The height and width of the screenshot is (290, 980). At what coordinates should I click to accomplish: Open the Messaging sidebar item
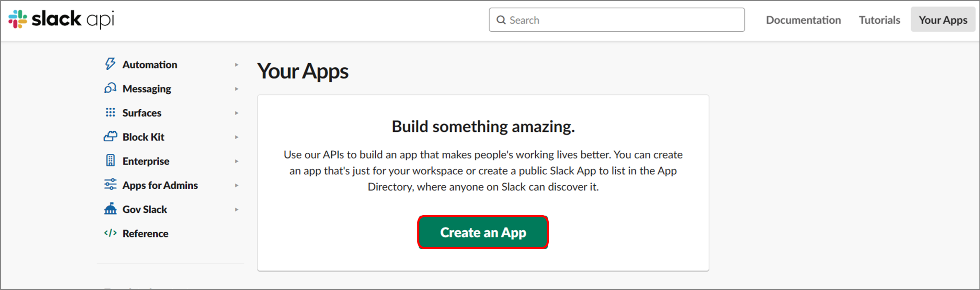[x=147, y=89]
